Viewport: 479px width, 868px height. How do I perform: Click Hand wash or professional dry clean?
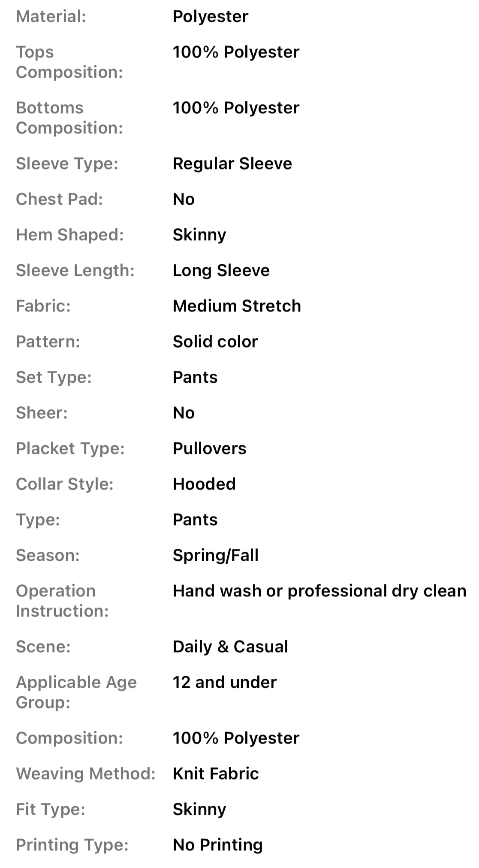(319, 591)
